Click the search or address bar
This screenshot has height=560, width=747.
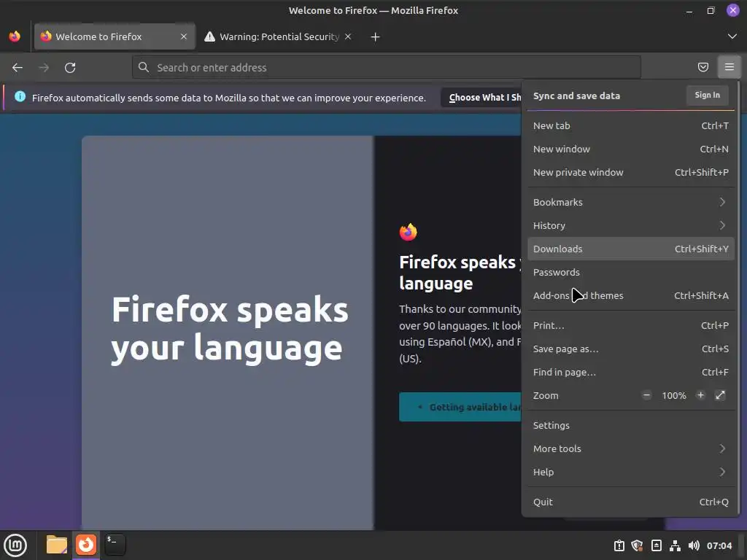[x=387, y=68]
